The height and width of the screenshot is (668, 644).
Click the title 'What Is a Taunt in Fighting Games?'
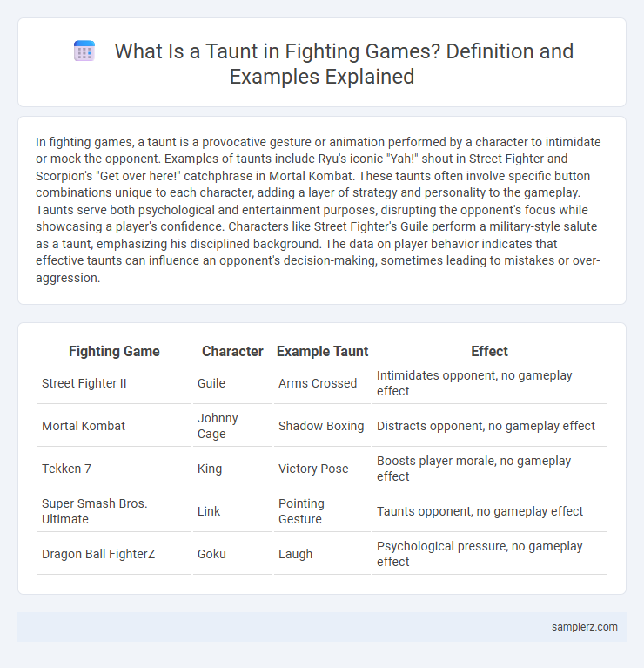point(276,51)
